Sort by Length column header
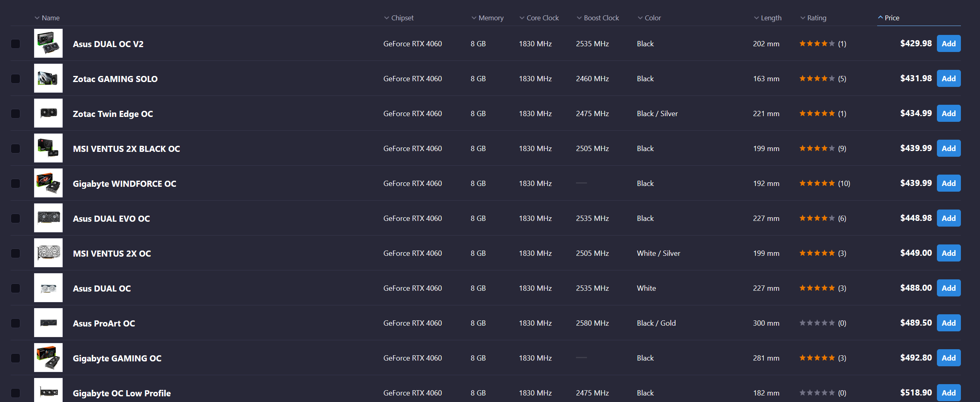980x402 pixels. point(767,18)
